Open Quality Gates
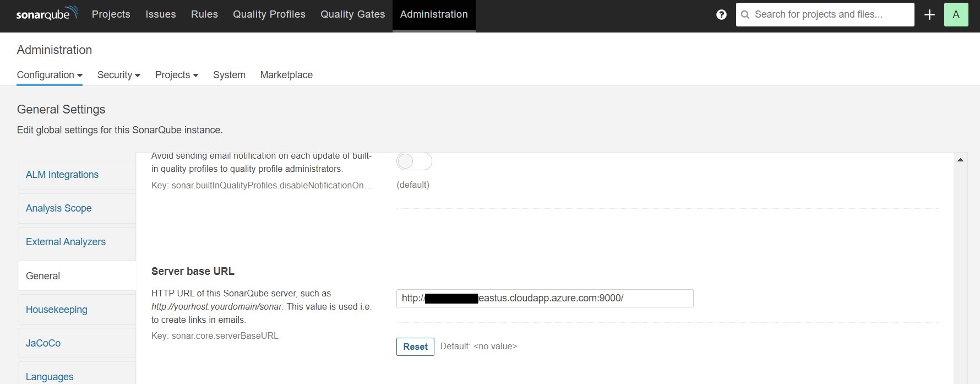 (x=353, y=14)
